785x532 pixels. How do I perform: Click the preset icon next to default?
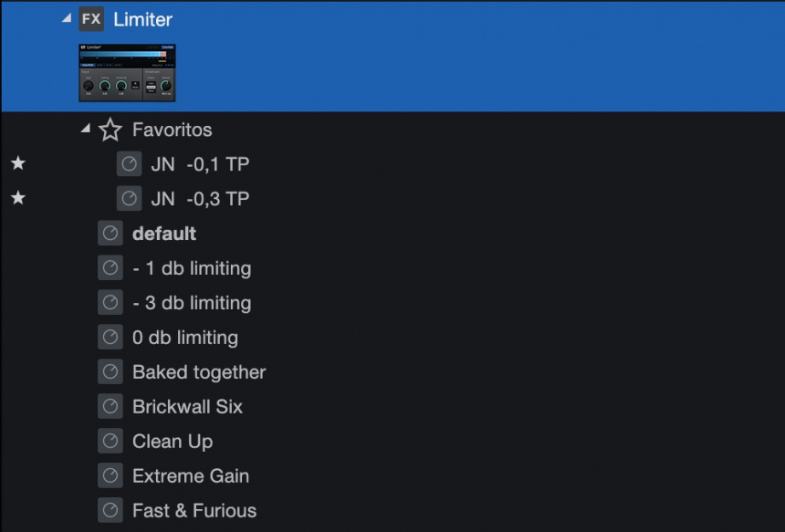110,234
